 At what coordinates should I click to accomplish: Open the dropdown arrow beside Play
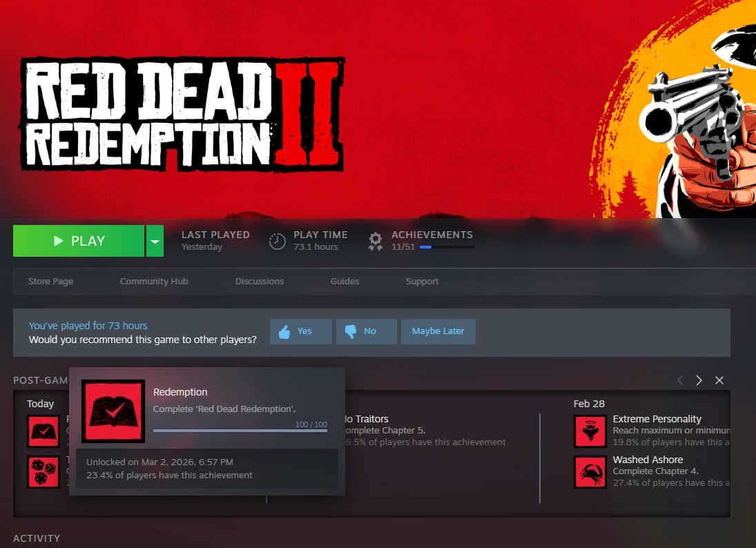(x=155, y=240)
